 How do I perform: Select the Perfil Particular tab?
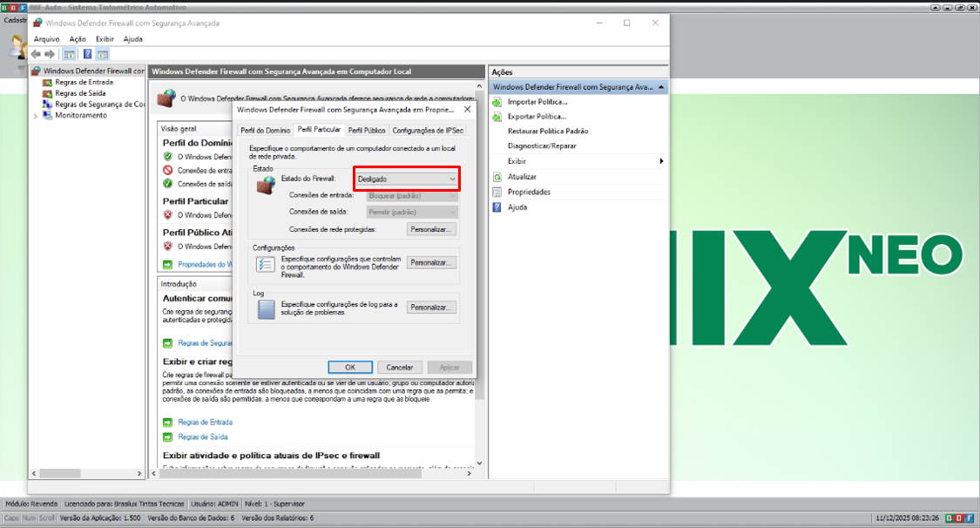(x=319, y=129)
